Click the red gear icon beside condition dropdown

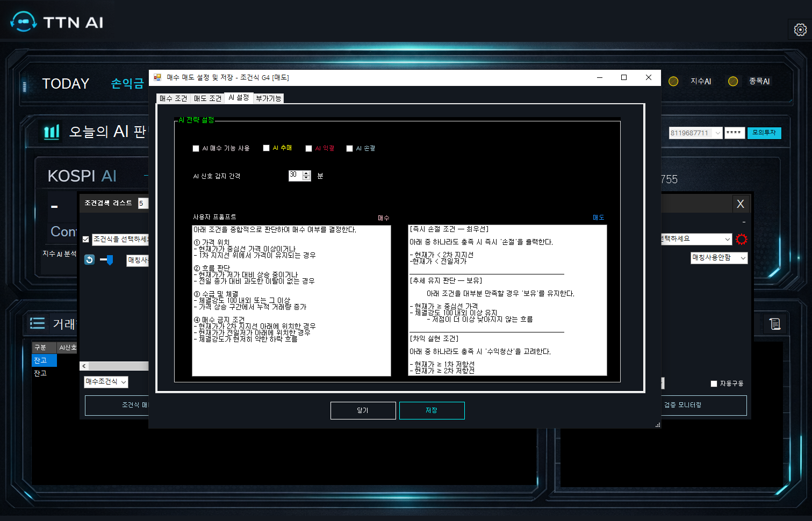[x=742, y=239]
